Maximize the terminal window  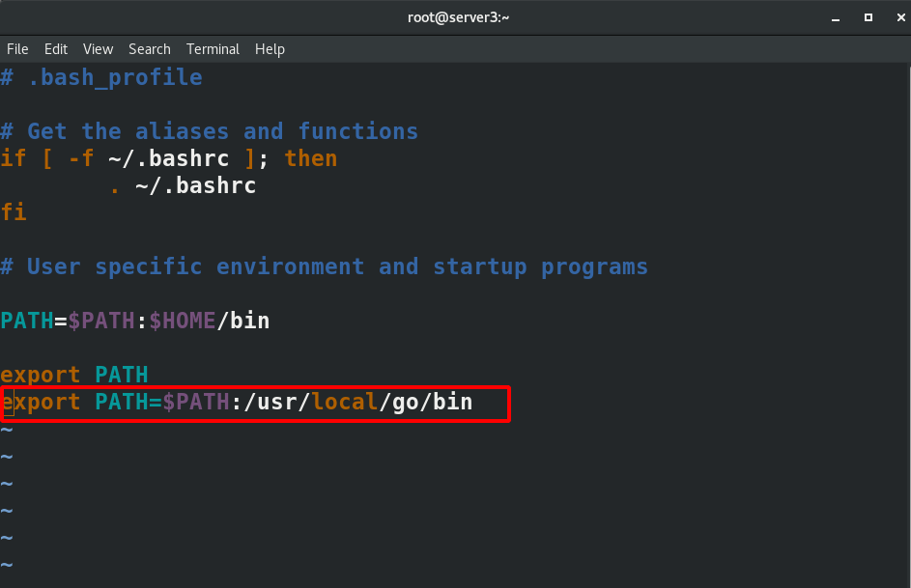point(868,17)
